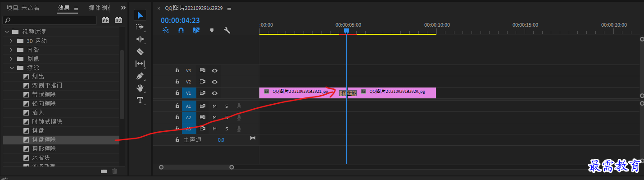
Task: Select the Razor tool
Action: pos(140,51)
